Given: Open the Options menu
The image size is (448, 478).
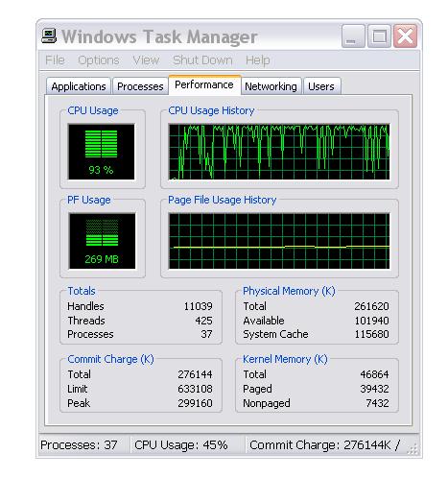Looking at the screenshot, I should [x=99, y=60].
